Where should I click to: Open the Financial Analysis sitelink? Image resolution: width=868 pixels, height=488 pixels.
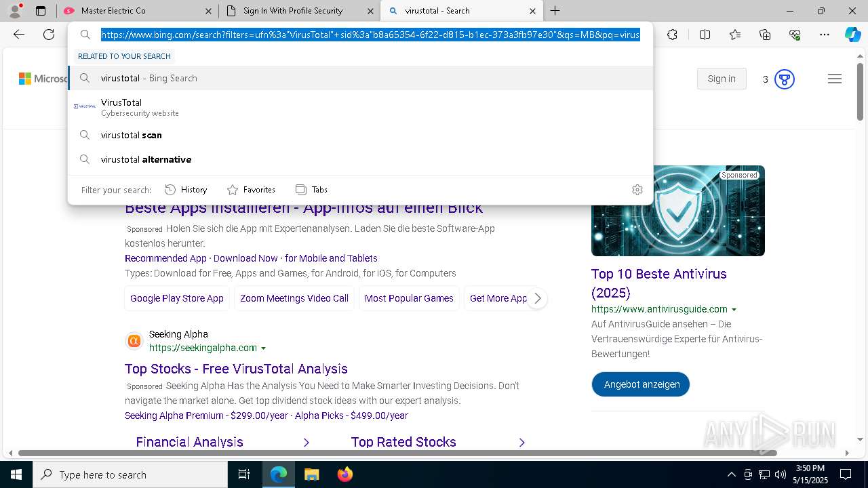(x=189, y=442)
